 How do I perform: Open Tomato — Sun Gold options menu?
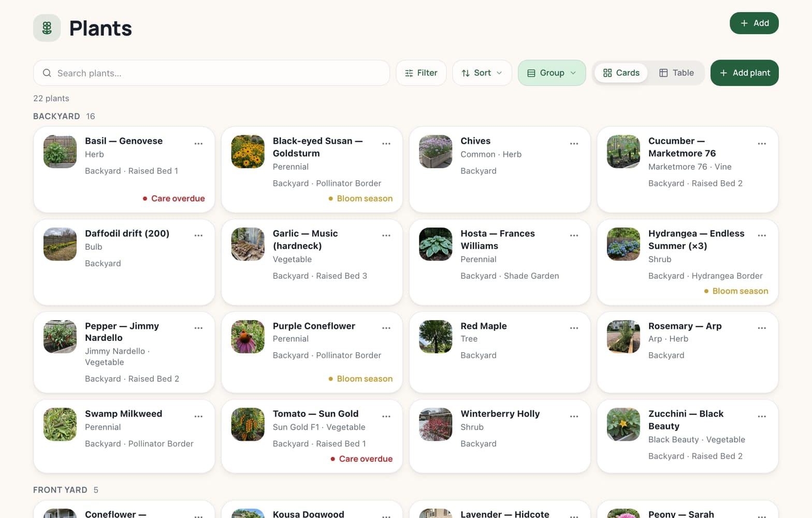coord(386,416)
